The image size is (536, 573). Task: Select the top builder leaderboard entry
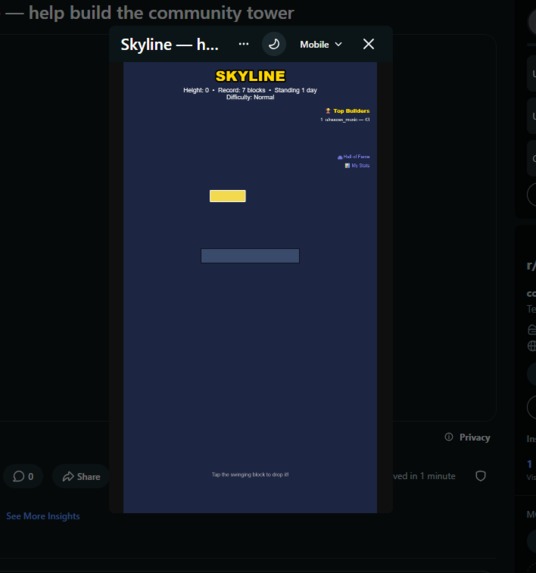point(345,119)
